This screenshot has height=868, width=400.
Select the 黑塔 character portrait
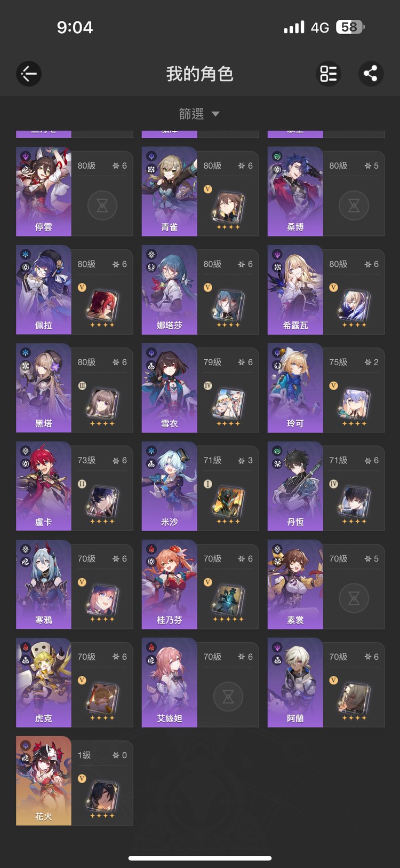pos(44,388)
